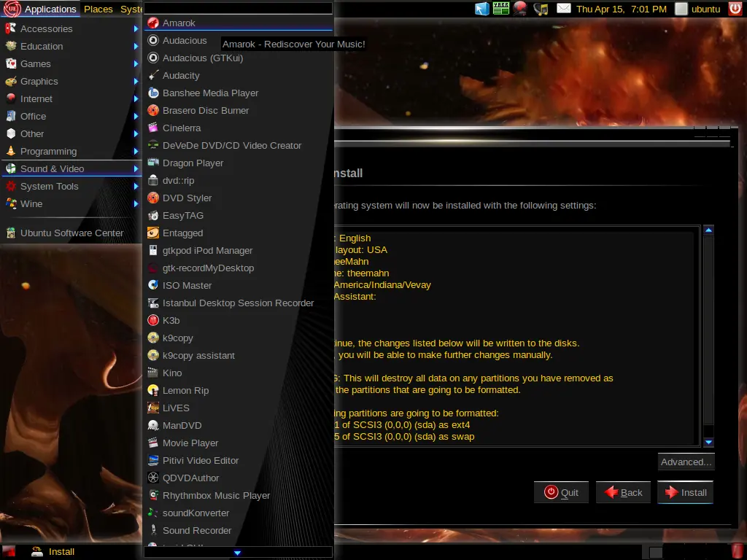Open the Advanced installer options
The height and width of the screenshot is (560, 747).
685,462
